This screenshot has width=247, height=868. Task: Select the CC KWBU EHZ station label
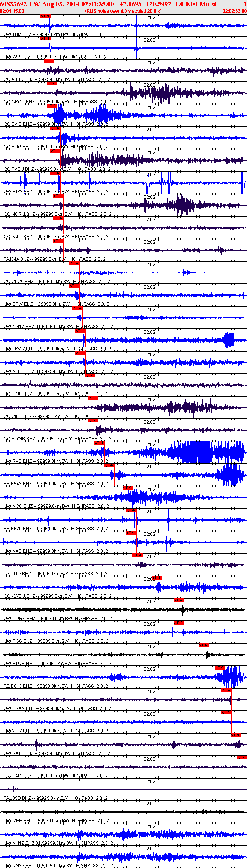(x=57, y=596)
